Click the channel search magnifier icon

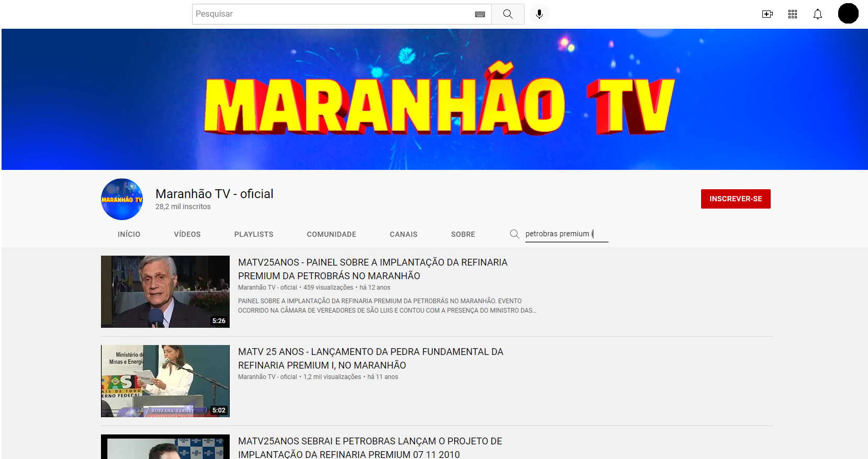[514, 234]
